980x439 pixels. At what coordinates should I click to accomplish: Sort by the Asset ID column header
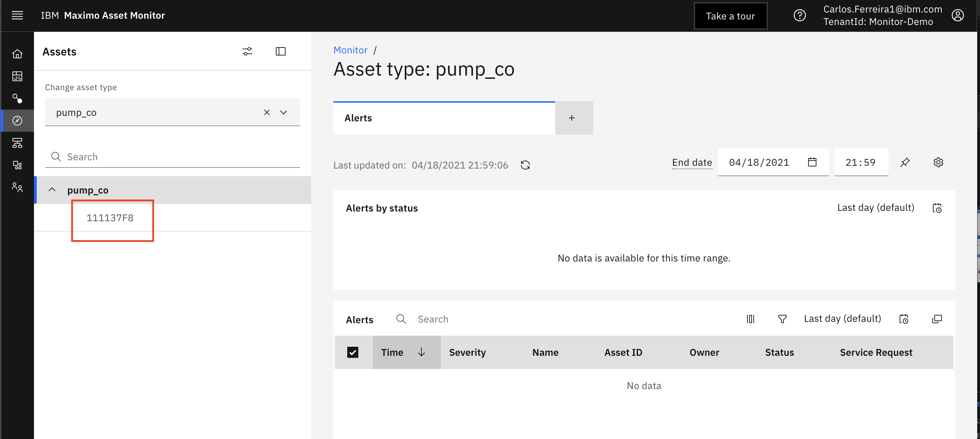click(623, 353)
